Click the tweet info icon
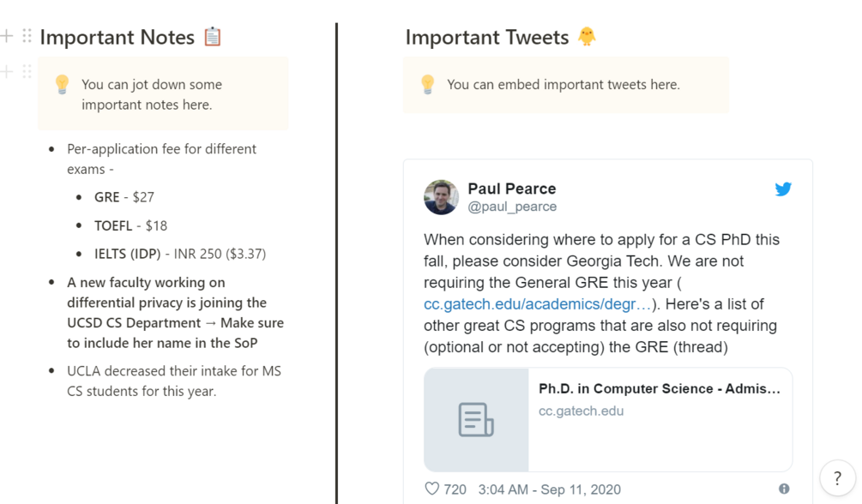The width and height of the screenshot is (862, 504). pos(784,489)
